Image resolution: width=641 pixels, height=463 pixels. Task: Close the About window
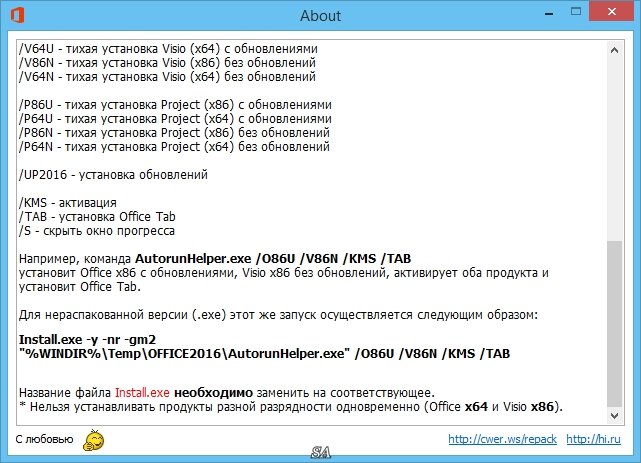(x=612, y=11)
